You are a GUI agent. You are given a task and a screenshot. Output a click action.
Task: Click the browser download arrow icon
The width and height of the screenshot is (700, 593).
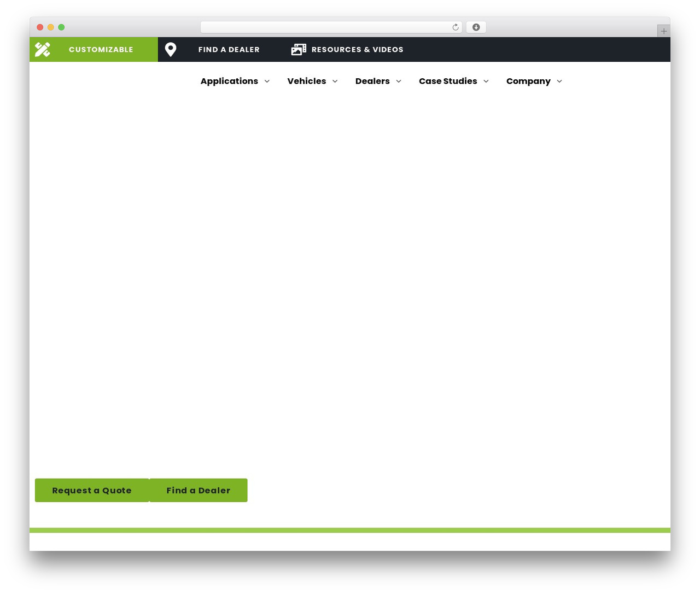pyautogui.click(x=476, y=27)
